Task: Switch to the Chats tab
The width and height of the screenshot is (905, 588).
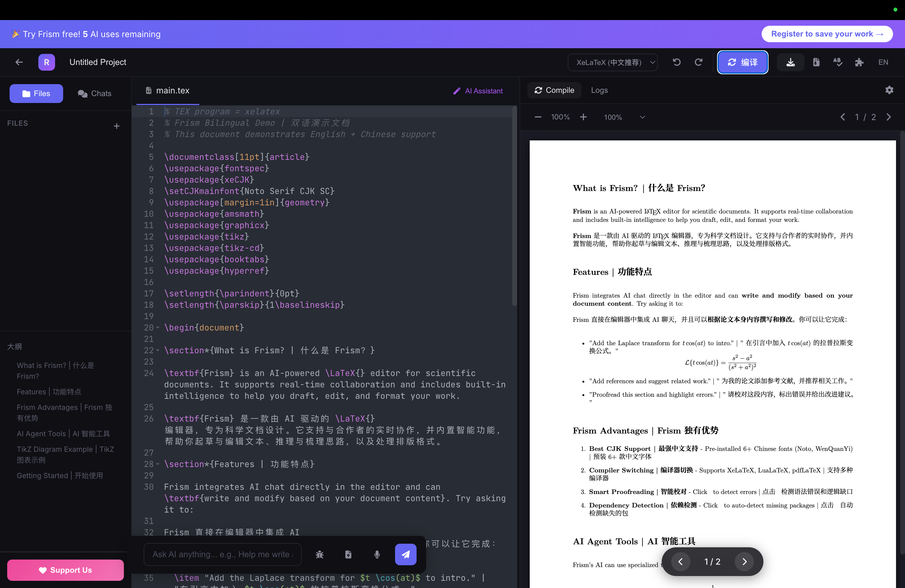Action: 95,94
